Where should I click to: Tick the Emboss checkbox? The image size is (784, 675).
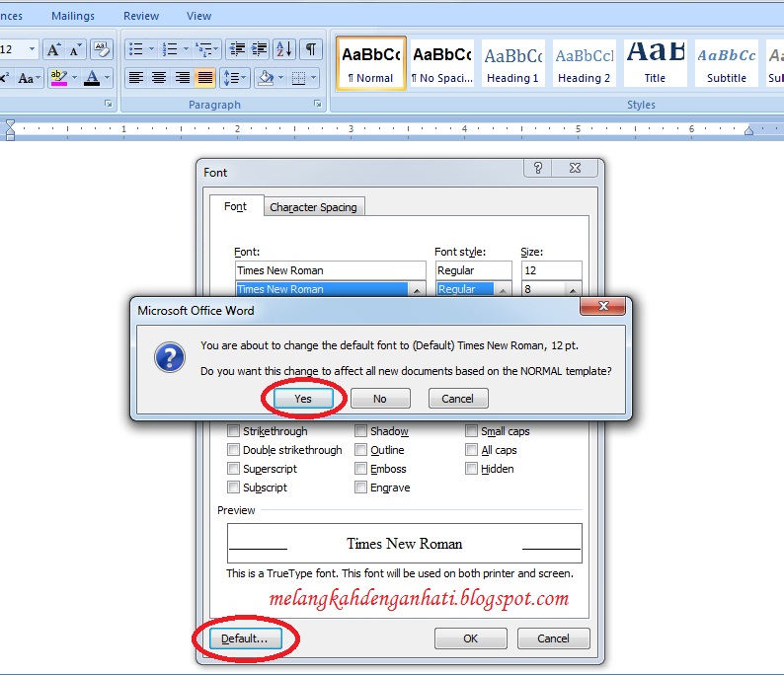click(361, 469)
